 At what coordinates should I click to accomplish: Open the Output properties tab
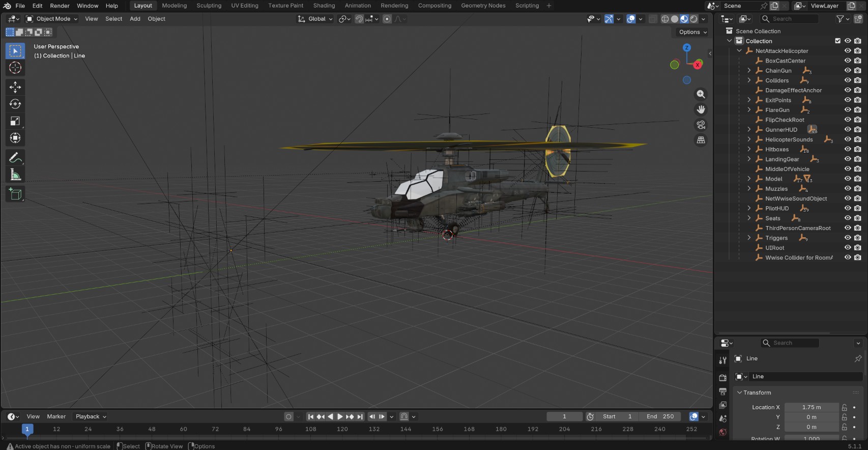click(722, 391)
